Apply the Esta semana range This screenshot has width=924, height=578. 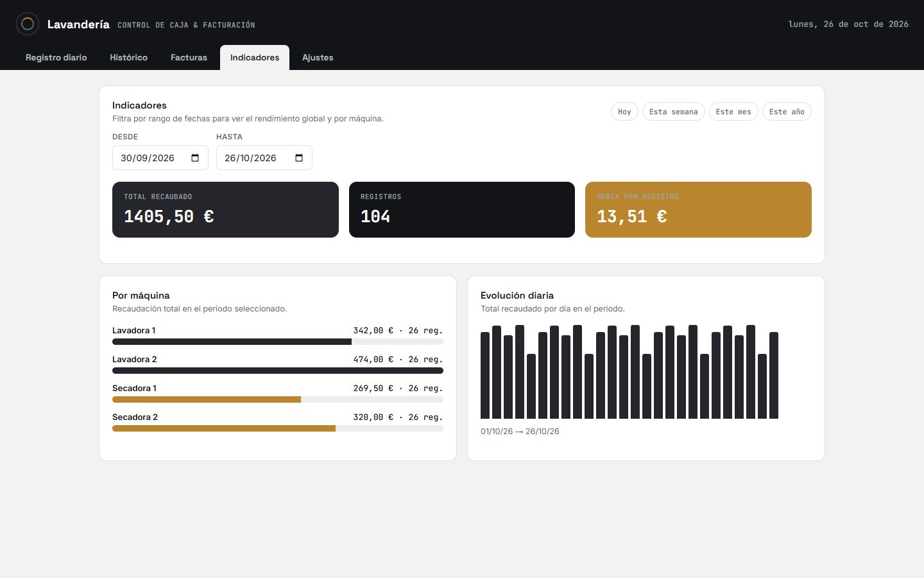[673, 112]
